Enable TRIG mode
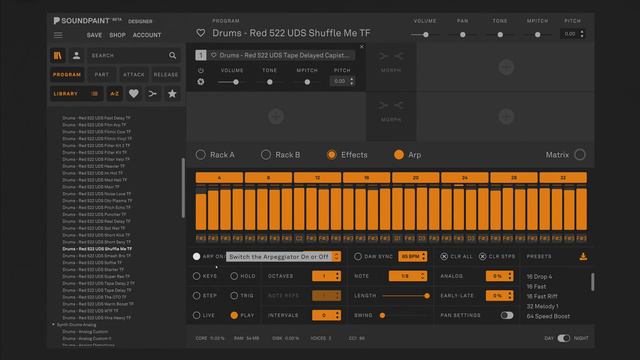The image size is (640, 360). (x=234, y=296)
